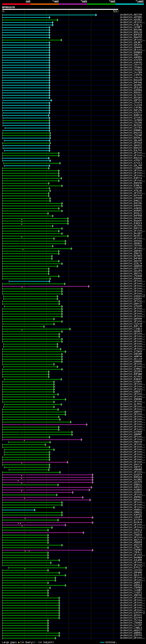This screenshot has width=146, height=644.
Task: Select the BP091676 query label
Action: coord(8,7)
